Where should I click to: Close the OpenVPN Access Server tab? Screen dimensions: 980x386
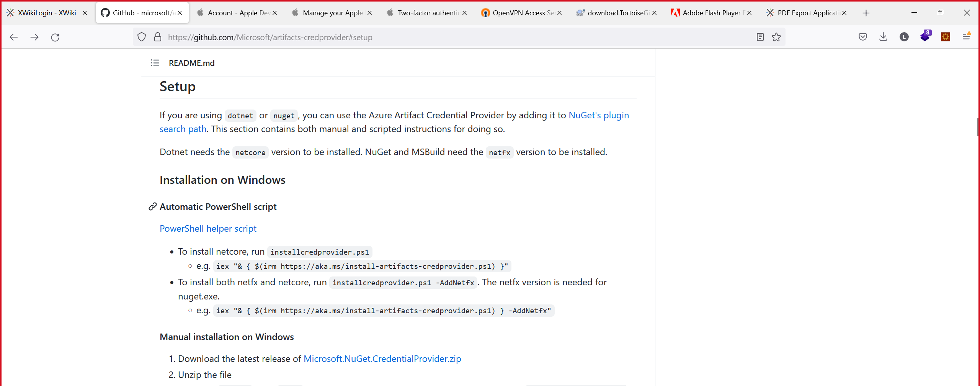click(559, 13)
